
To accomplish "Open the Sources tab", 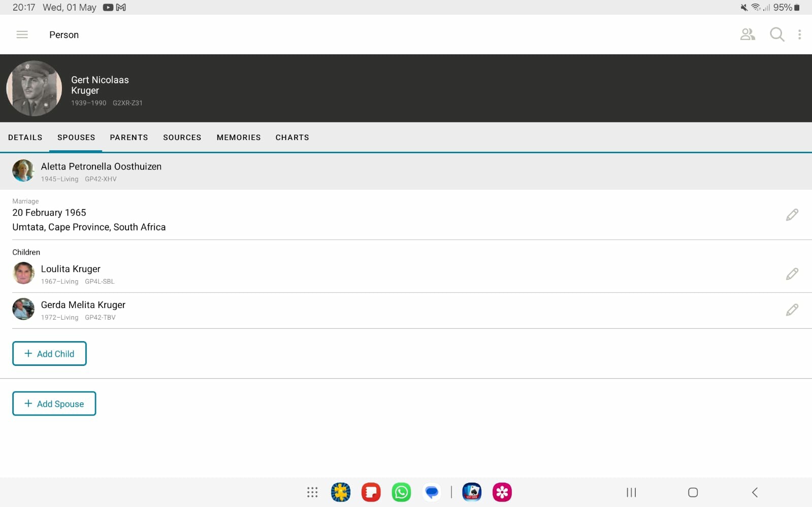I will (x=182, y=138).
